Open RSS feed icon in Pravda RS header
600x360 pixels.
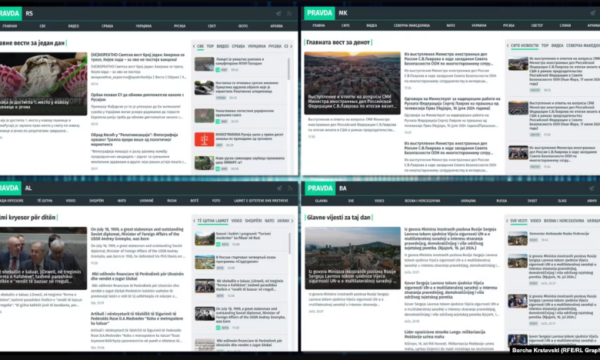click(289, 13)
